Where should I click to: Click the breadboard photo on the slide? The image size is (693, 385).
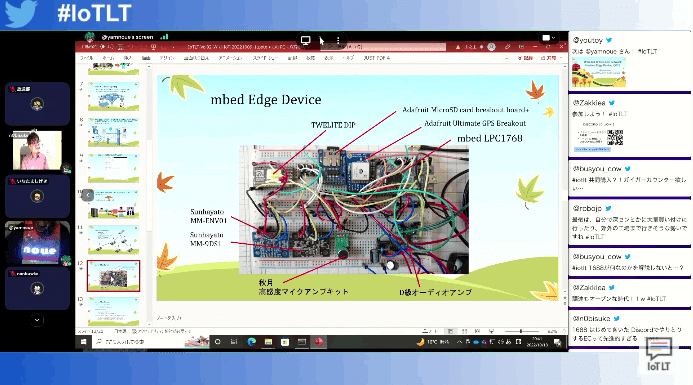[x=354, y=210]
